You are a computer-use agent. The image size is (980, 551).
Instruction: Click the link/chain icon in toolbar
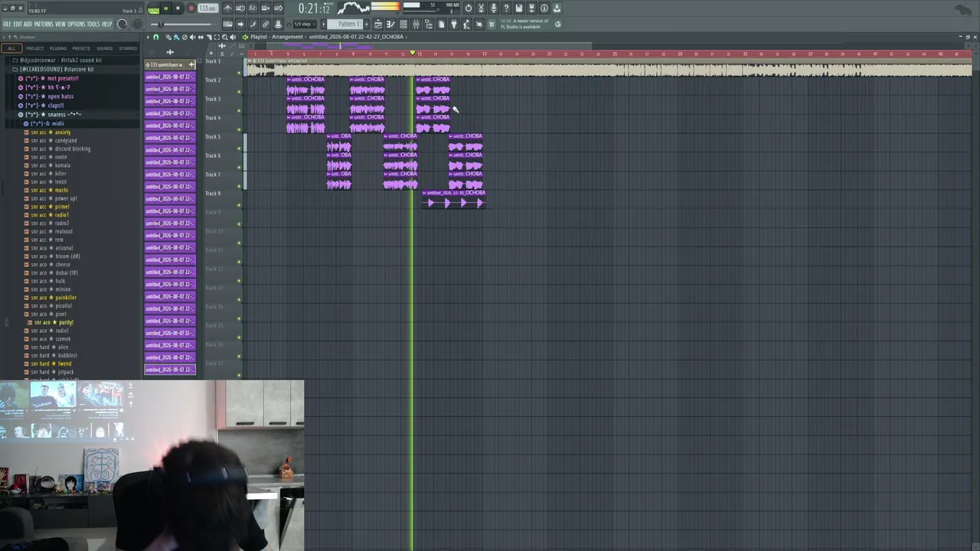click(266, 24)
